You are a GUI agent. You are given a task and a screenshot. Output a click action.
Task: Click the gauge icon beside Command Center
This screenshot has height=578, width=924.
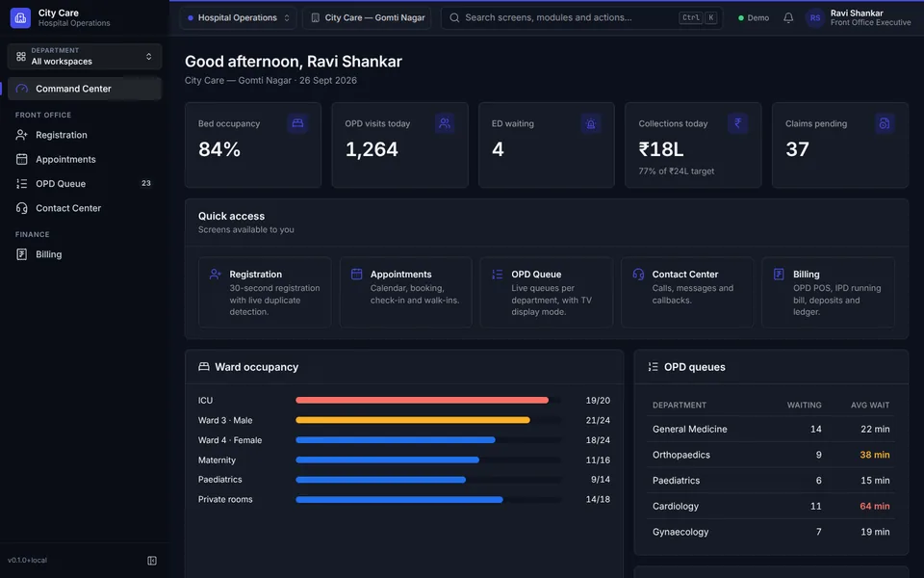(22, 89)
